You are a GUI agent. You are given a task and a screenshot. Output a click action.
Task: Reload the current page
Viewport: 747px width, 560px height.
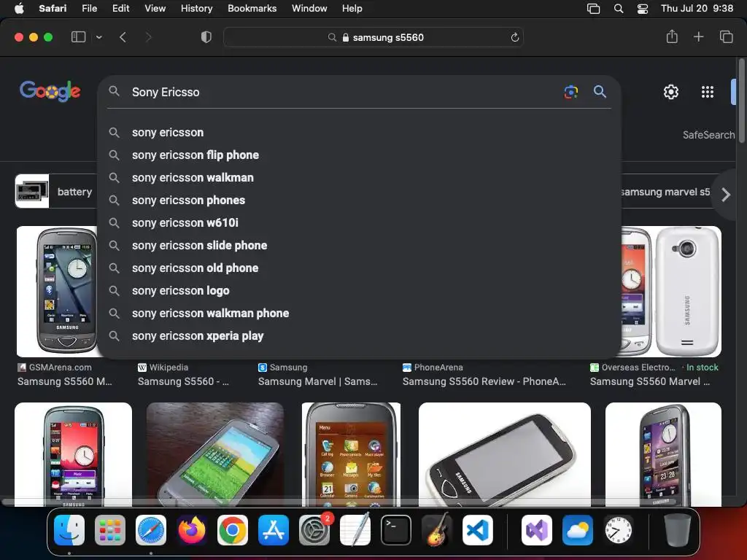514,38
